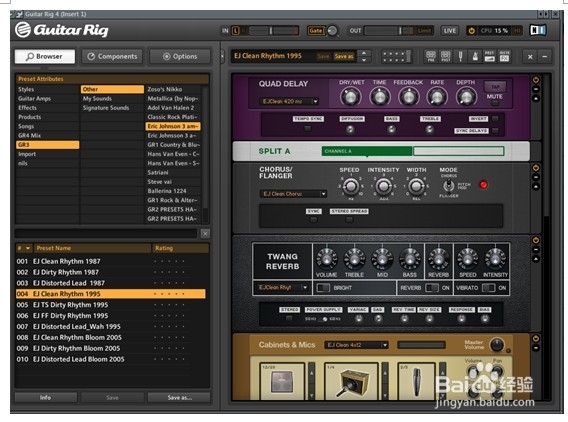568x422 pixels.
Task: Toggle the rack power button near CPU
Action: coord(471,31)
